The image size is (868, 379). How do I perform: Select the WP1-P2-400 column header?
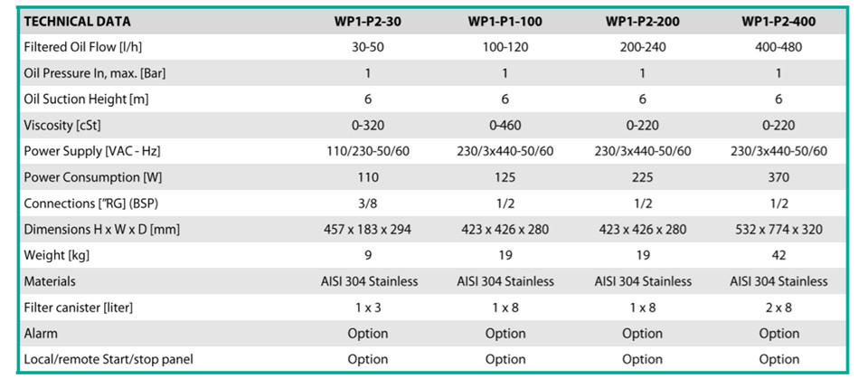click(778, 23)
